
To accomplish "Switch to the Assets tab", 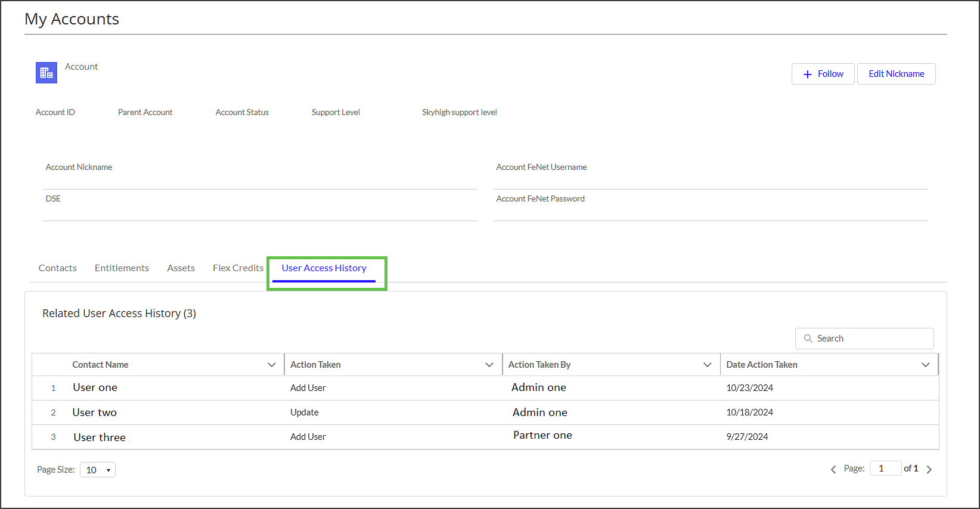I will click(x=181, y=268).
